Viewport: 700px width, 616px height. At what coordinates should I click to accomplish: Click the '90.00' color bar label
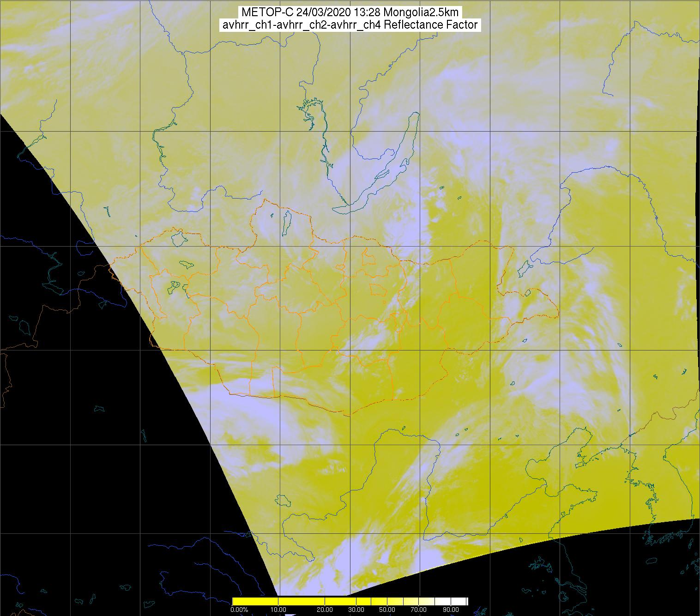450,610
